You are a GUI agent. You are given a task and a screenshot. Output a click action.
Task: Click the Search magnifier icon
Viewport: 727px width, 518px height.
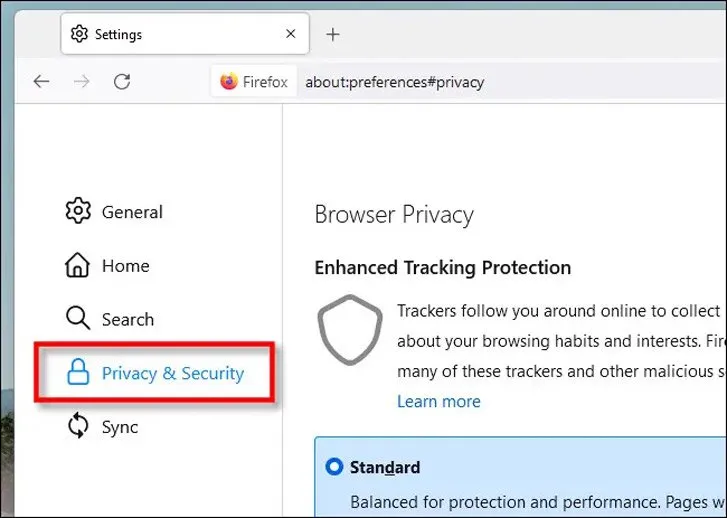point(78,319)
